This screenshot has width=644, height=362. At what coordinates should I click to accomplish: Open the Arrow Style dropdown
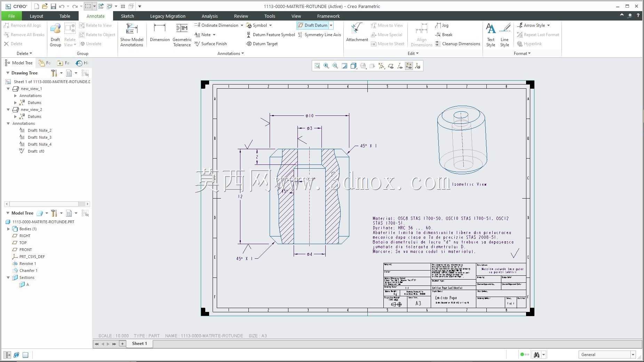coord(548,25)
